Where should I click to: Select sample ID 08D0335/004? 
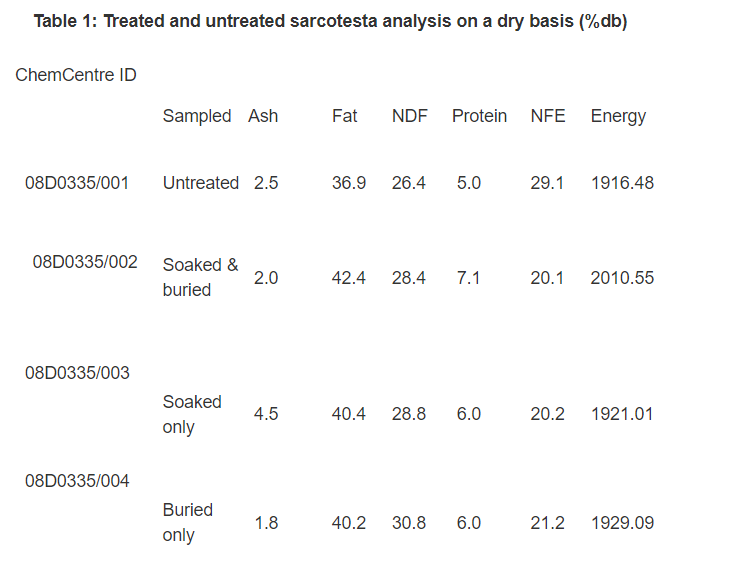(77, 481)
